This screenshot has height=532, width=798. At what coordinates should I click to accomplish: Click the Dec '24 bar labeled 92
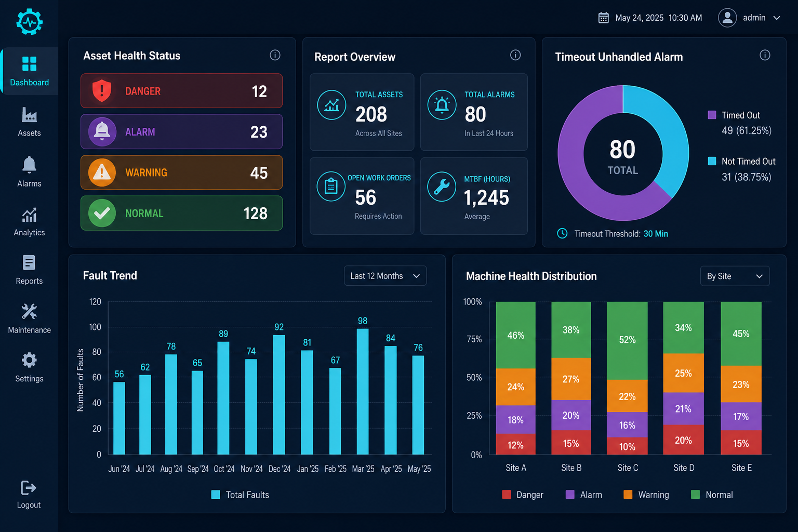279,395
